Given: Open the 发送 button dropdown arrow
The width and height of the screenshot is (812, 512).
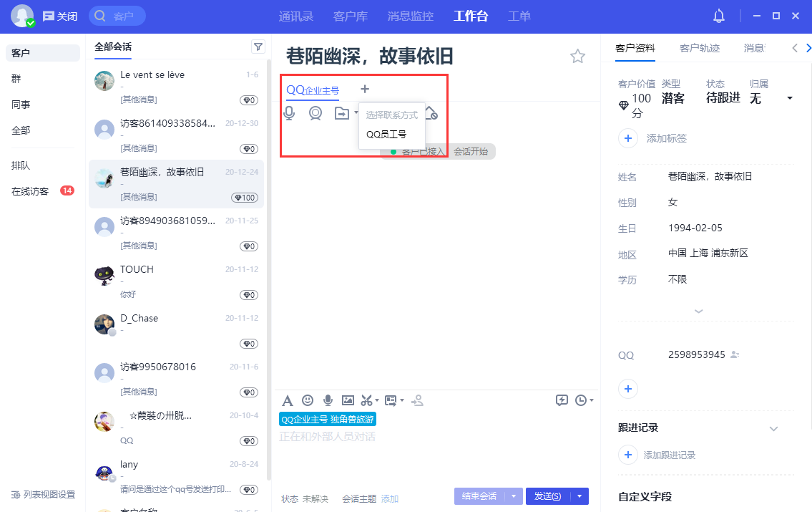Looking at the screenshot, I should point(579,496).
